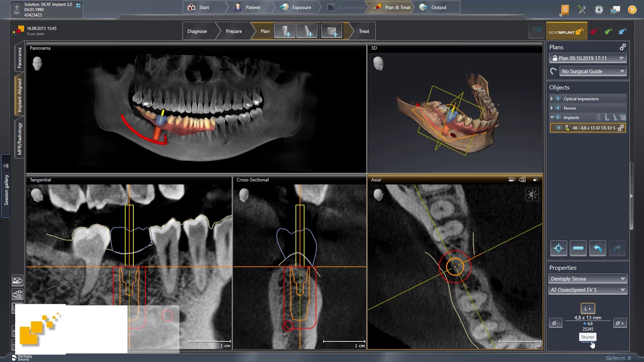Go to the Prepare workflow step
Image resolution: width=644 pixels, height=362 pixels.
[234, 31]
